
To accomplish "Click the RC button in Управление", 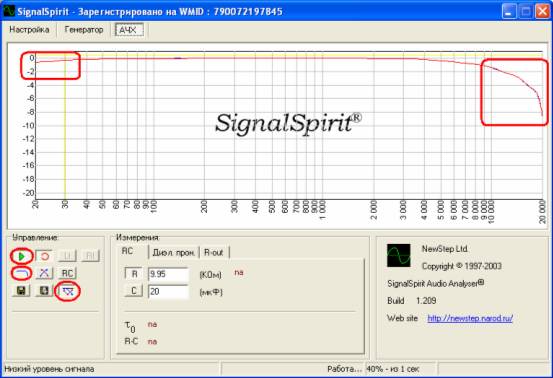I will point(67,273).
